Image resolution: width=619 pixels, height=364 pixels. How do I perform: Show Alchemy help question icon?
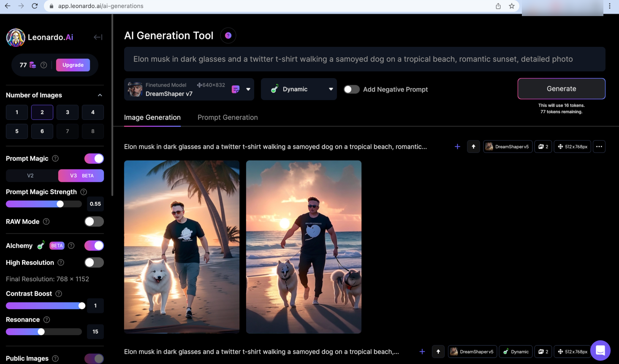[x=71, y=245]
